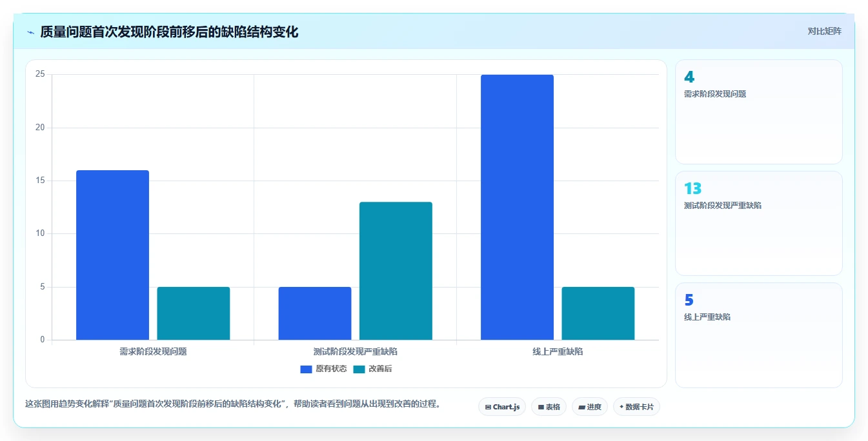Screen dimensions: 868x441
Task: Click y-axis value 10
Action: pos(40,233)
